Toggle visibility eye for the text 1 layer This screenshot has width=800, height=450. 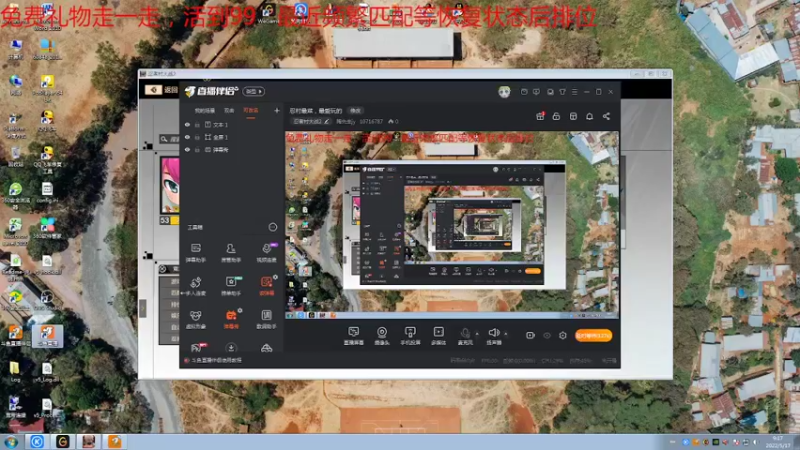tap(187, 124)
